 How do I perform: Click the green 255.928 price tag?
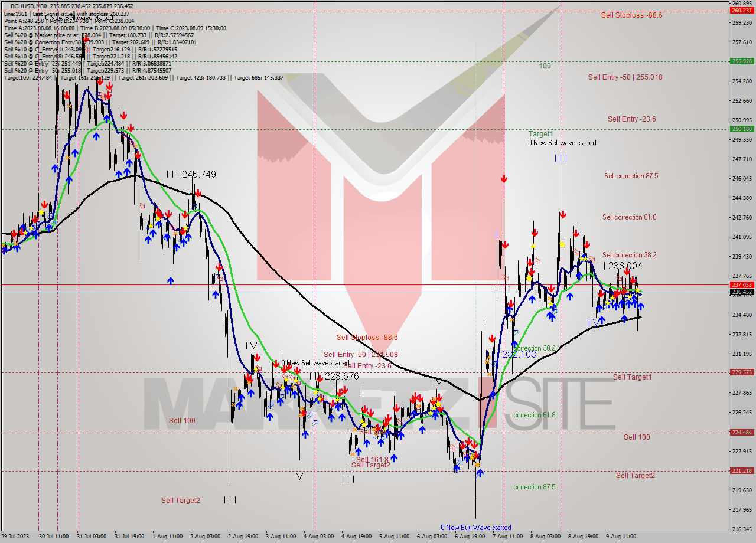[741, 61]
